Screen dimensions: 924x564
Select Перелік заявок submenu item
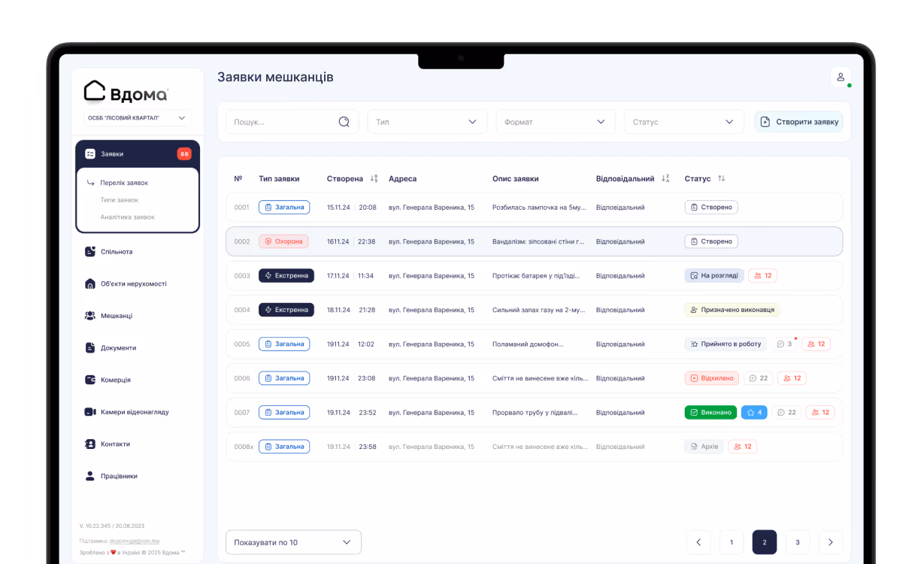[124, 183]
